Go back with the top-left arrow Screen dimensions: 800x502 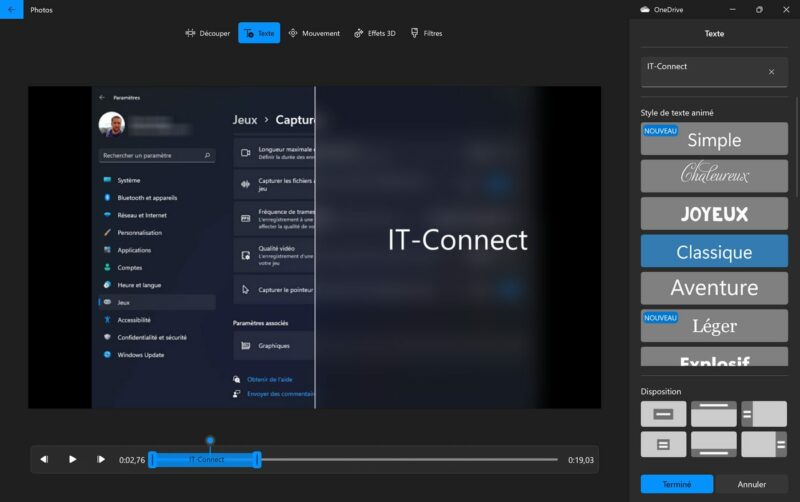pos(11,9)
